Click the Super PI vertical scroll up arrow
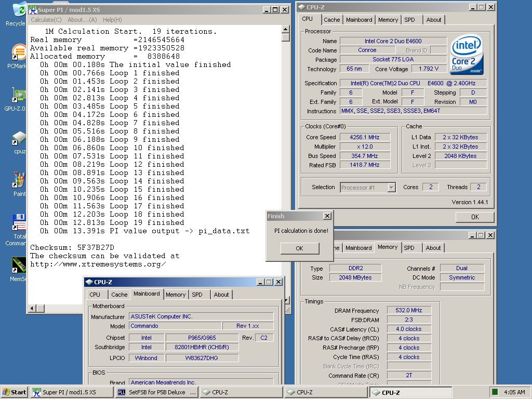Viewport: 532px width, 399px height. 286,29
